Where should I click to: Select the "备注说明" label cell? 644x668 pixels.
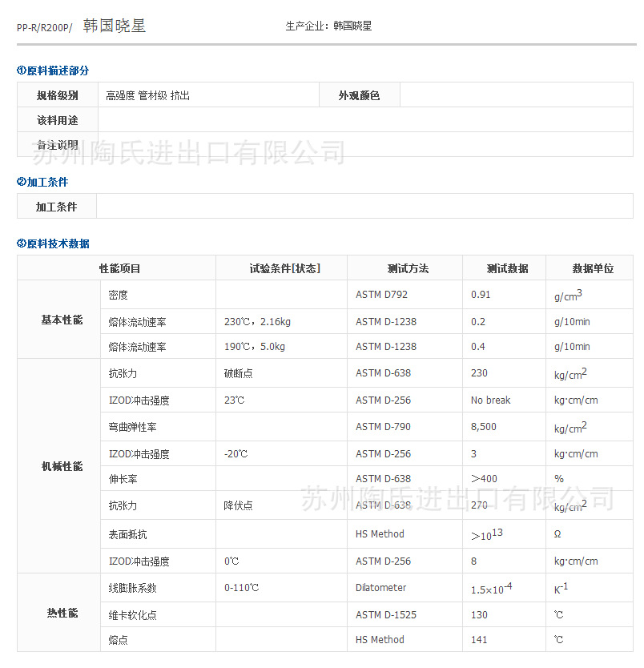[x=58, y=145]
